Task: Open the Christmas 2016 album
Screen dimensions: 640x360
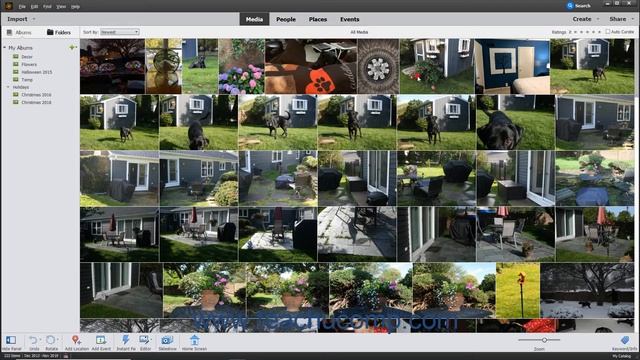Action: point(36,95)
